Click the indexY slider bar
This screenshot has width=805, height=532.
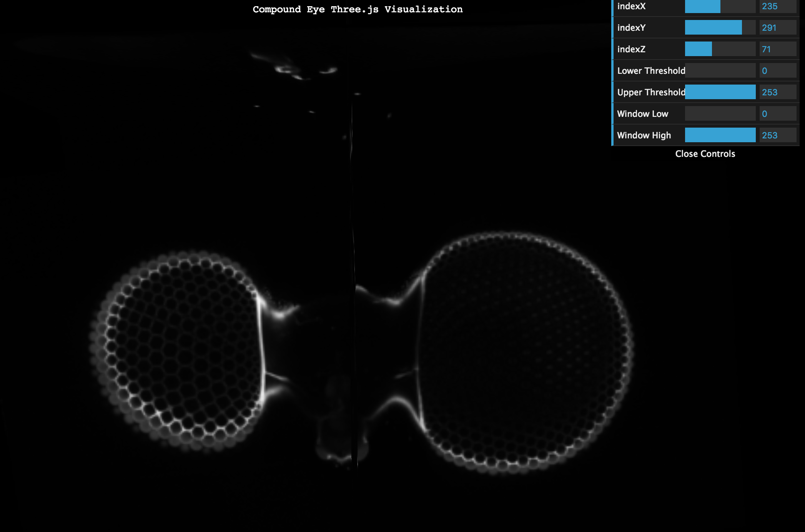point(720,28)
